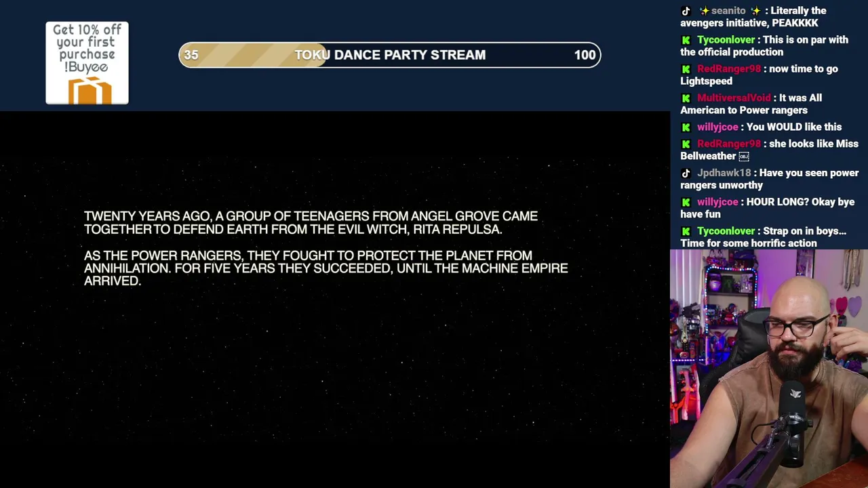Open willyjcoe's name on 'You WOULD like this'

(x=717, y=127)
